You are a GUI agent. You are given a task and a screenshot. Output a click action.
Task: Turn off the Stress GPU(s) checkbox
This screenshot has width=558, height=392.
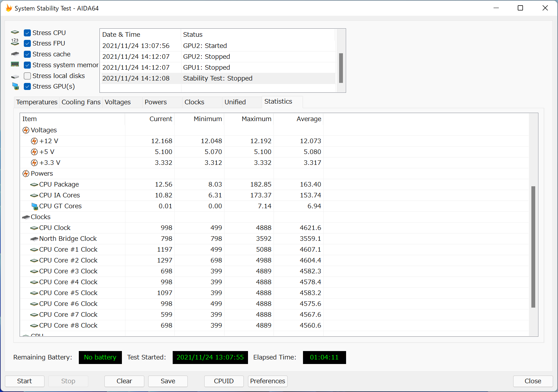(x=27, y=86)
